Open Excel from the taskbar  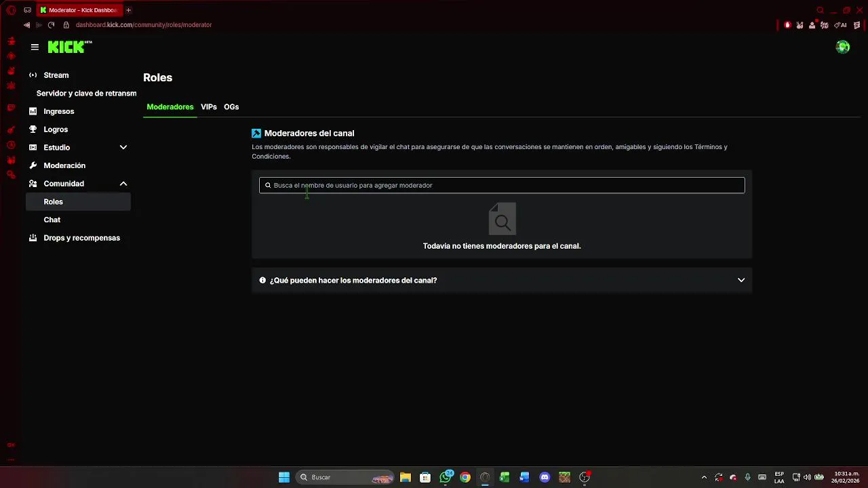[x=505, y=477]
